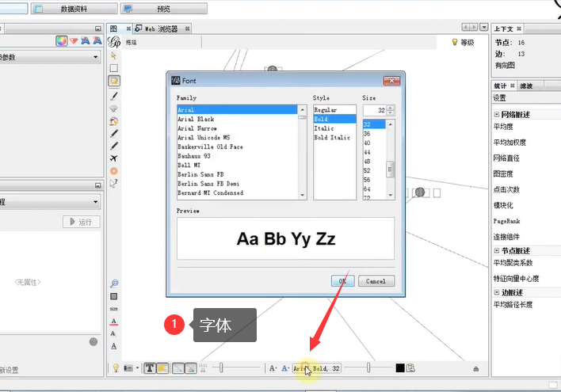Select the direct selection arrow tool
Viewport: 561px width, 392px height.
(x=114, y=55)
